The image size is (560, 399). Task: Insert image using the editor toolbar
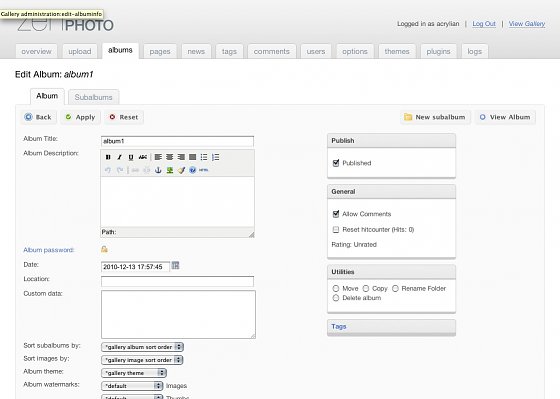[x=170, y=170]
